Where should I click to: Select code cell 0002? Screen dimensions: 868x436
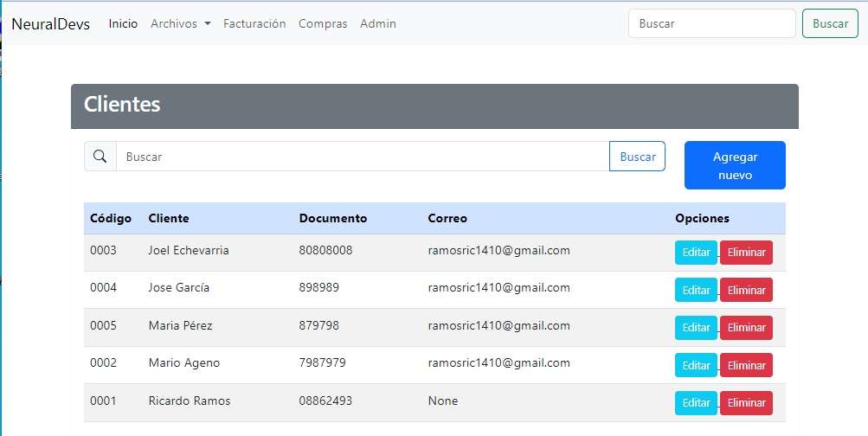coord(104,363)
